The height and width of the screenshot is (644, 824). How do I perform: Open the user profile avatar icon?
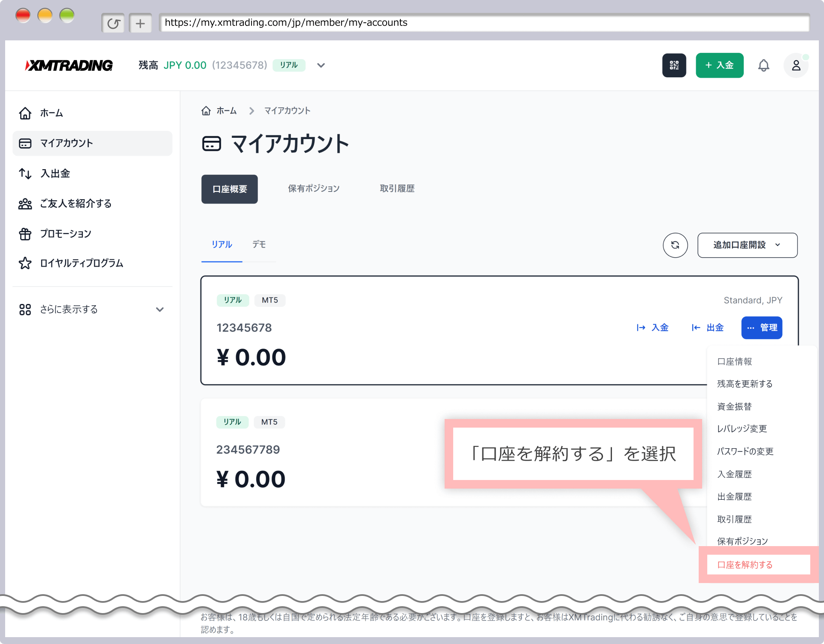[x=796, y=65]
